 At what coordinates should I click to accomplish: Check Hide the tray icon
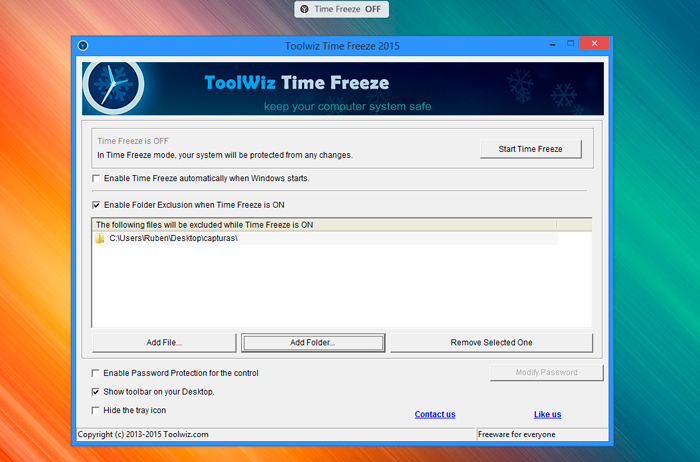95,410
